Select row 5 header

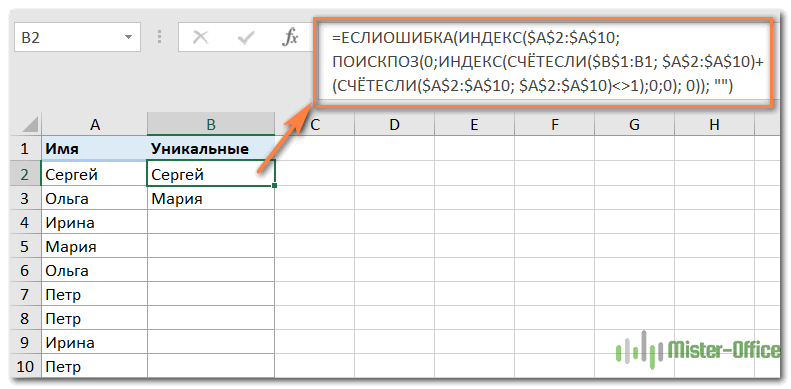pos(25,247)
